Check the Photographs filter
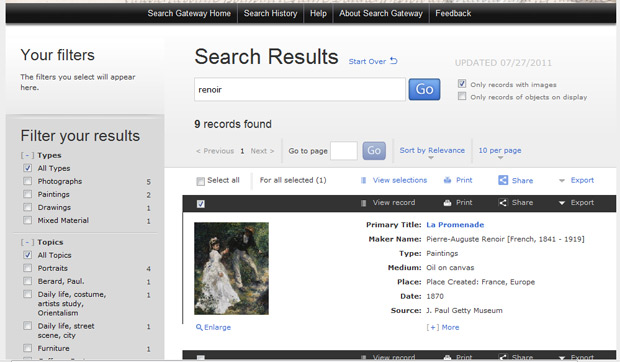The width and height of the screenshot is (620, 362). 27,181
